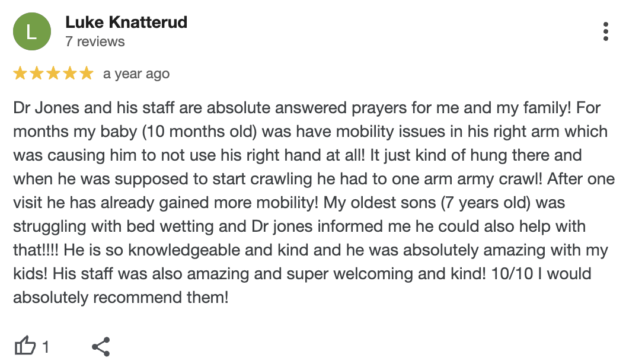626x364 pixels.
Task: Click the middle (third) rating star
Action: click(53, 74)
